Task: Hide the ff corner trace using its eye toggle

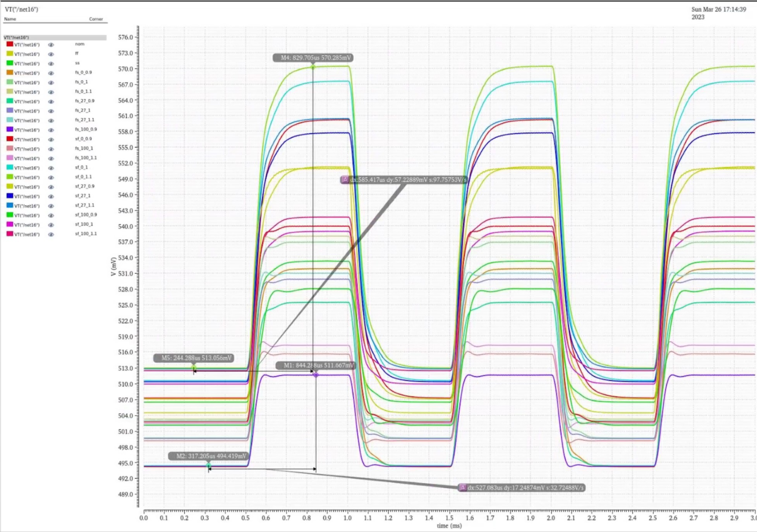Action: click(x=51, y=54)
